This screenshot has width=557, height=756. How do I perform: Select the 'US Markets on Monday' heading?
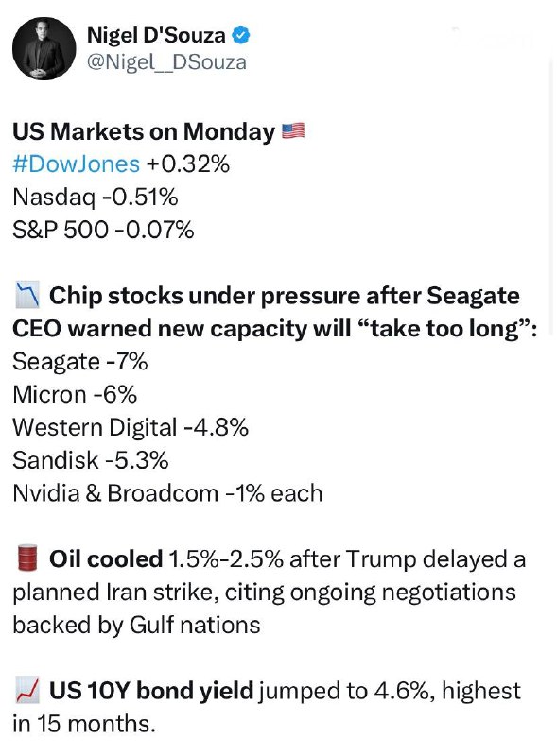[x=144, y=131]
